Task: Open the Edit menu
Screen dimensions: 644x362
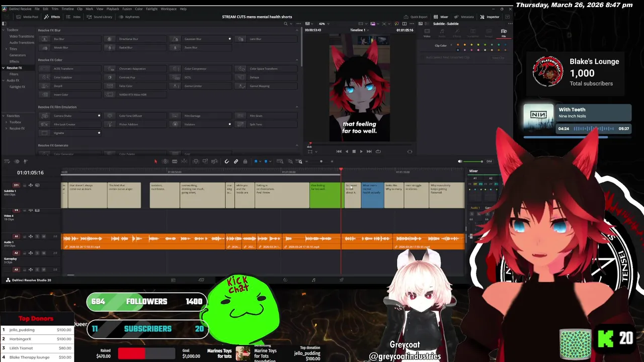Action: click(x=45, y=9)
